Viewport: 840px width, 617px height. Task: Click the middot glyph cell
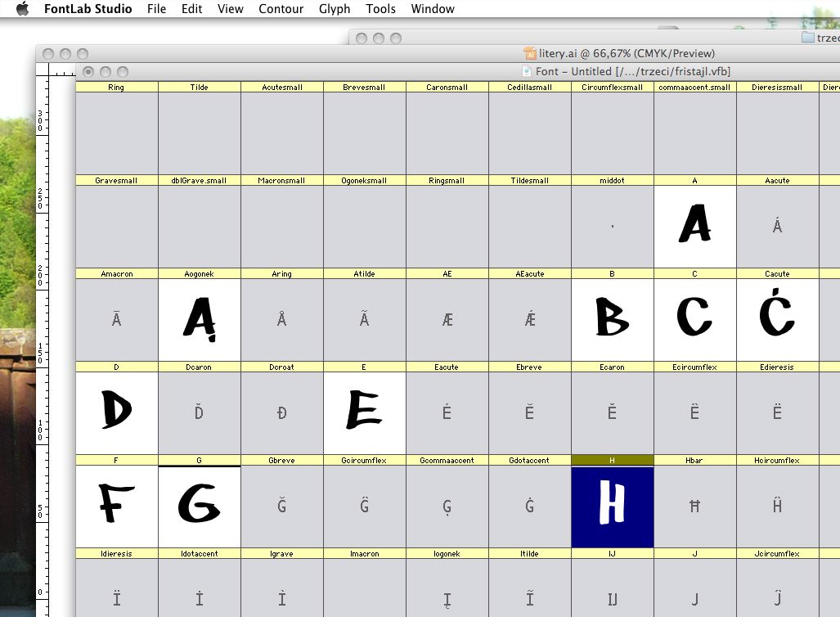point(613,227)
